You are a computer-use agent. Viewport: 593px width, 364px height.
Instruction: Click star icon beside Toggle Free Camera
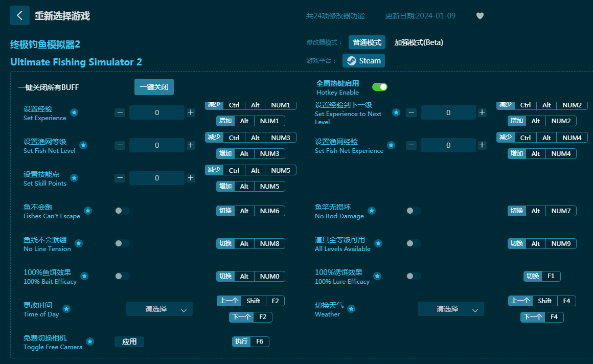90,342
